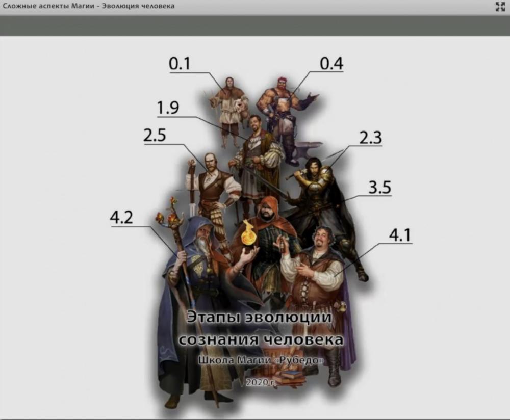This screenshot has width=510, height=420.
Task: Choose the 3.5 stage label
Action: click(379, 187)
